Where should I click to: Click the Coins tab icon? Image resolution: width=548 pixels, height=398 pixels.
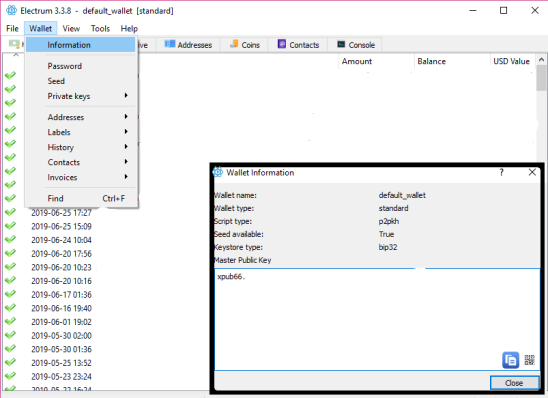[x=235, y=44]
